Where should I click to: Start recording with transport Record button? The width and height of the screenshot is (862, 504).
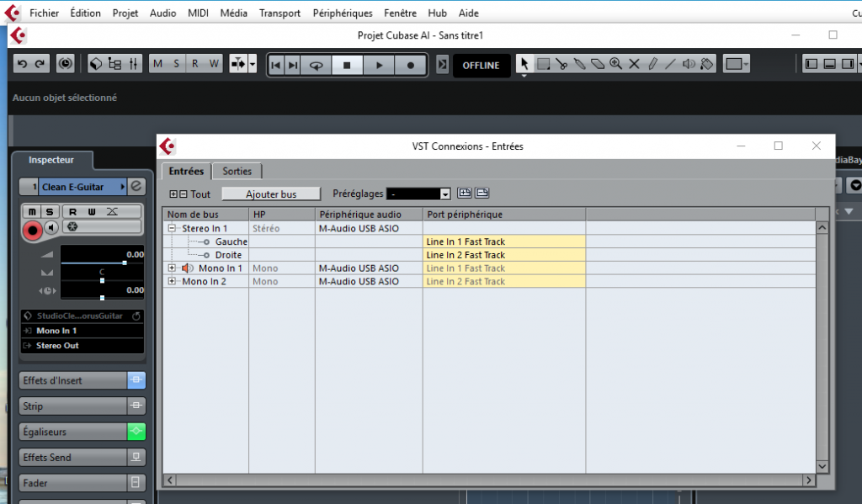(411, 66)
